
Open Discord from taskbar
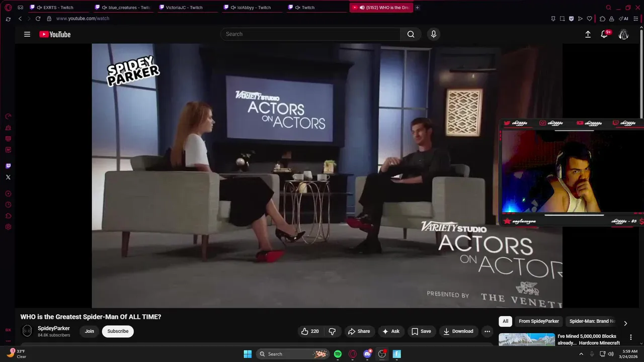(367, 354)
